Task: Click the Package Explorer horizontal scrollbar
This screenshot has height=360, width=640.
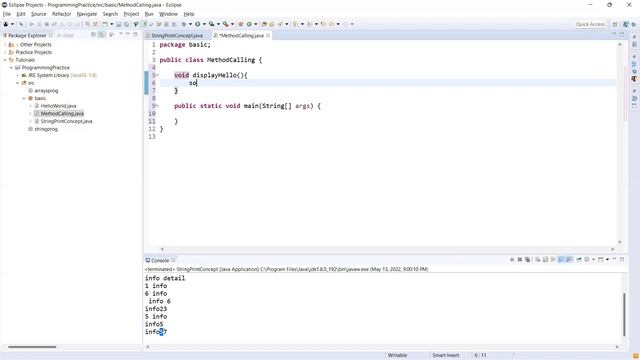Action: [x=32, y=347]
